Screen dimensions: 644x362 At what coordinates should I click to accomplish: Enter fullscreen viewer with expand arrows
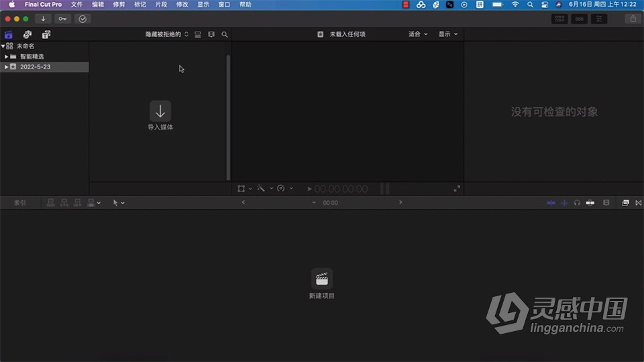pyautogui.click(x=457, y=189)
